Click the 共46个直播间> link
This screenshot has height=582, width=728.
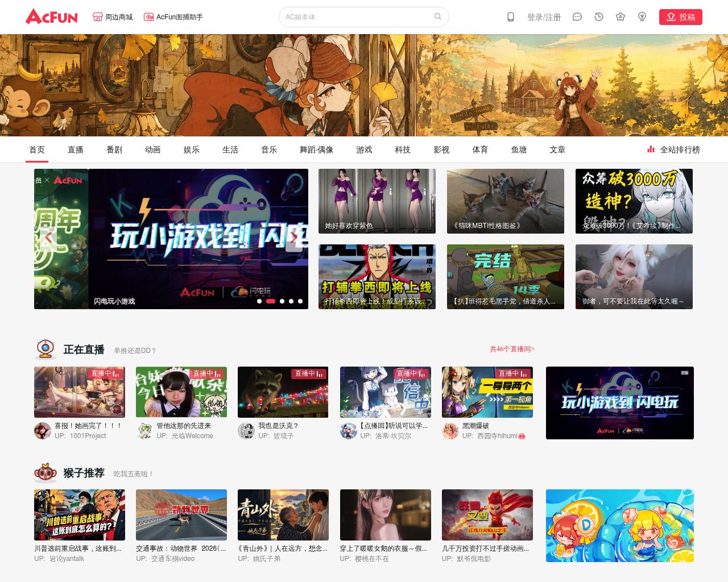(x=512, y=349)
